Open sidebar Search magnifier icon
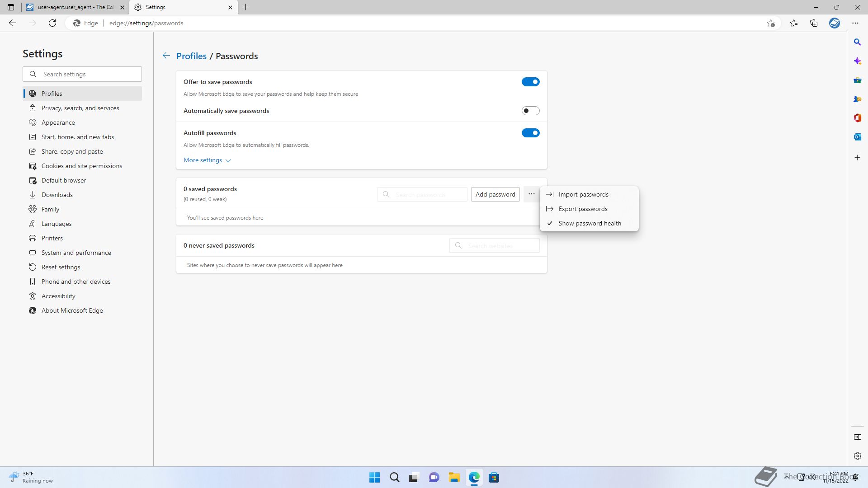The image size is (868, 488). [857, 42]
